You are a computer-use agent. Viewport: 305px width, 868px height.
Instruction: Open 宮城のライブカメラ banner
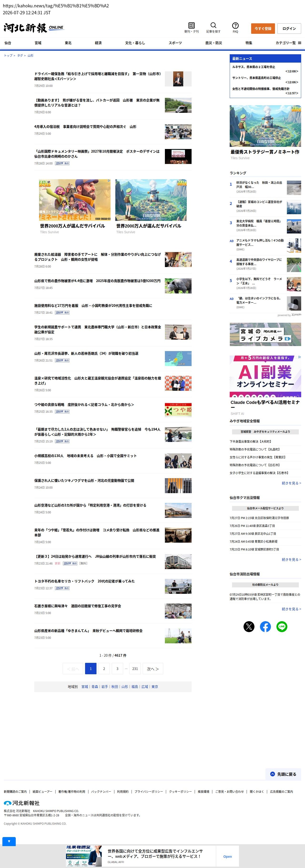265,334
